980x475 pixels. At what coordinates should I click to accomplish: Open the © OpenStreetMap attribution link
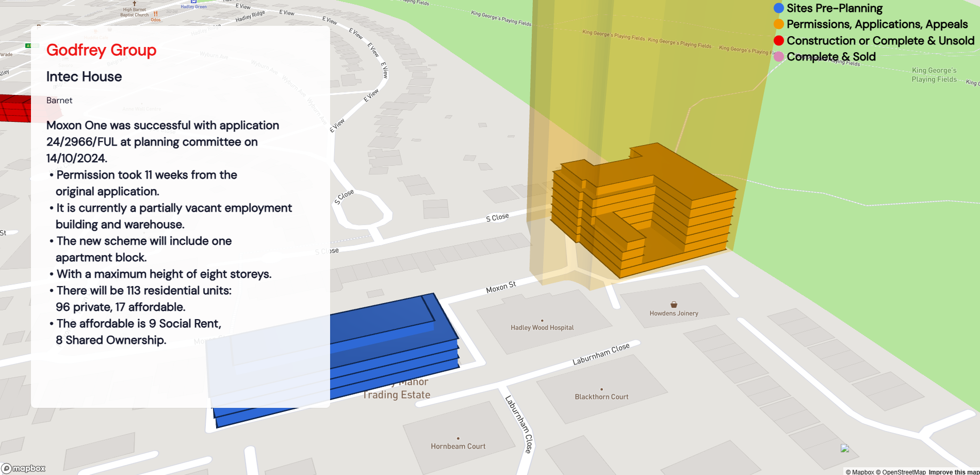(901, 472)
